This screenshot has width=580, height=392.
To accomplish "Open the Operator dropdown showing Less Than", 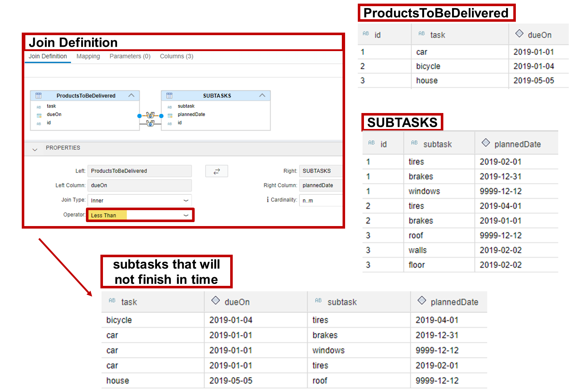I will click(x=186, y=215).
